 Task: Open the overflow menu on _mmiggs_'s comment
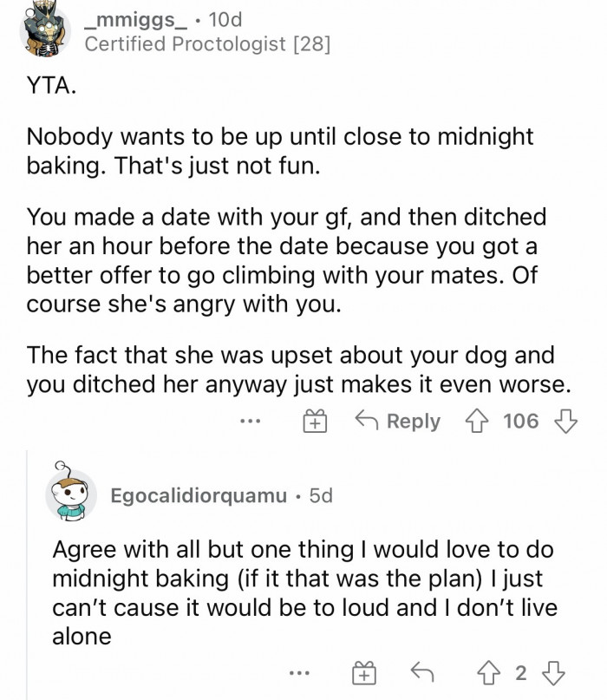pyautogui.click(x=252, y=422)
